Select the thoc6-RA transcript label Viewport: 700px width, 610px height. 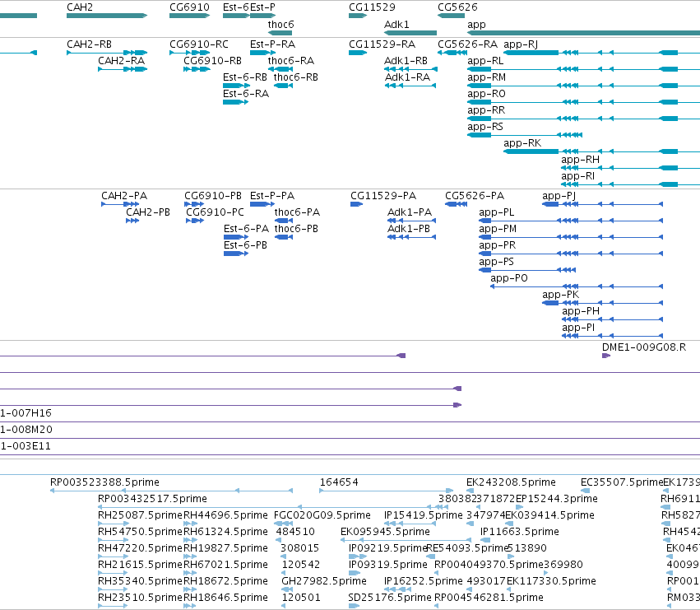pos(290,61)
